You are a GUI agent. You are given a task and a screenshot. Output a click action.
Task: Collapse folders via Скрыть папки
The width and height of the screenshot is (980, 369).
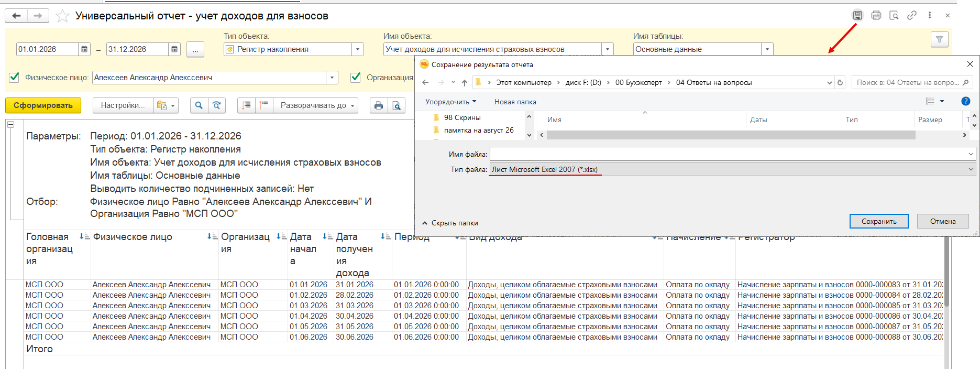450,223
